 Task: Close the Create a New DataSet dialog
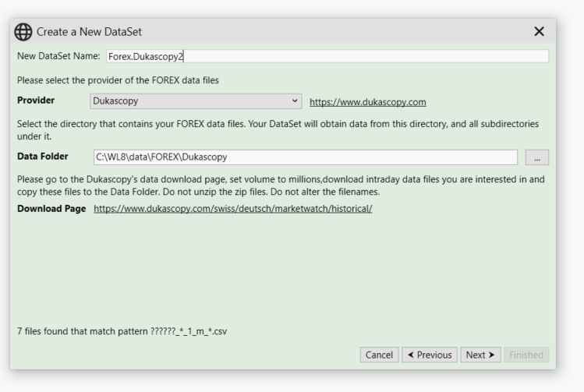point(539,32)
